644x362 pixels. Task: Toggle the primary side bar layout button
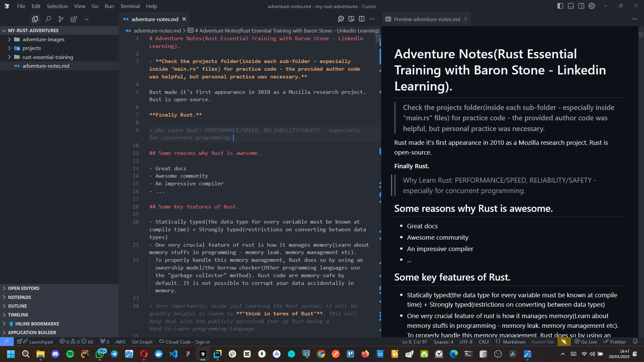560,6
